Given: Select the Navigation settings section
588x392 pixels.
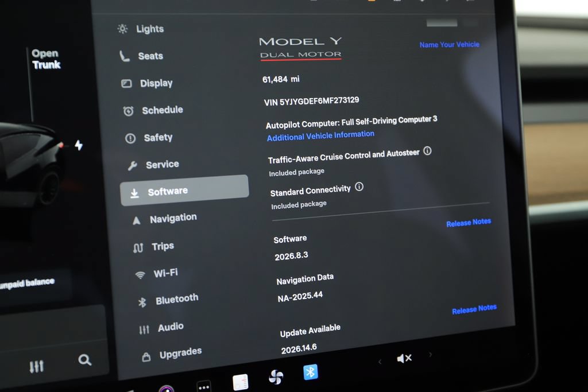Looking at the screenshot, I should coord(165,219).
